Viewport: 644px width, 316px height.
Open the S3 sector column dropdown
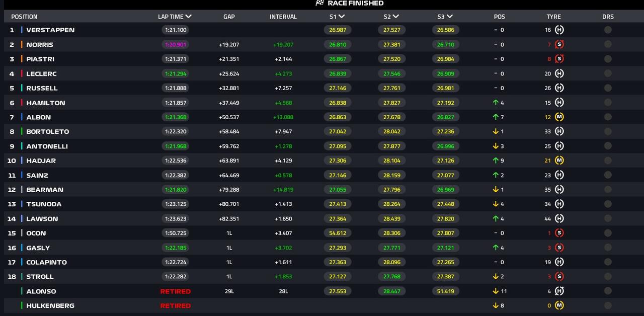click(450, 17)
